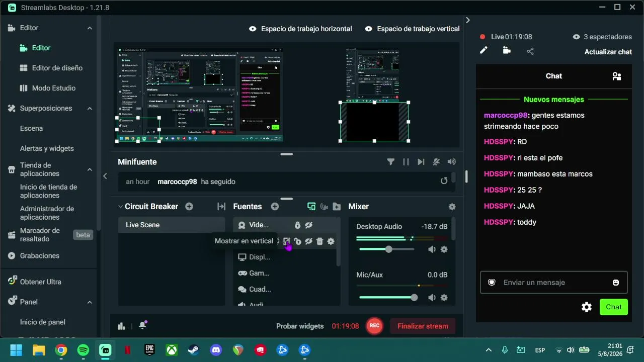Click the Enviar un mensaje input field
Viewport: 644px width, 362px height.
pos(554,283)
